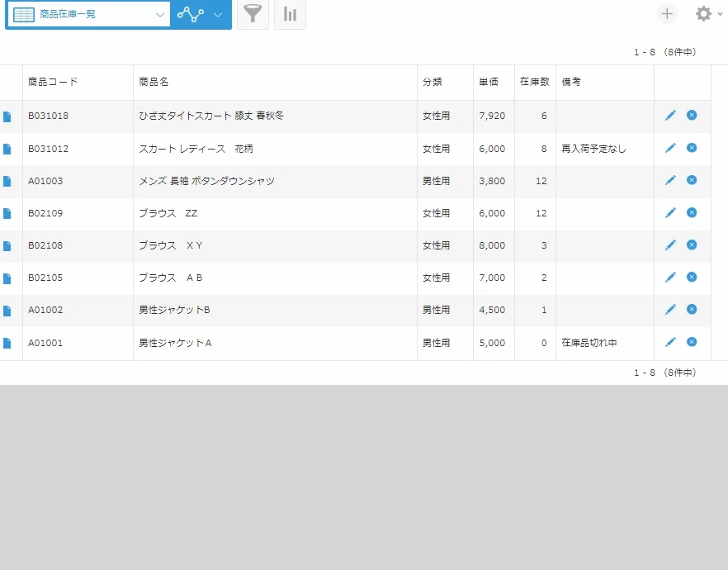Image resolution: width=728 pixels, height=570 pixels.
Task: Delete the B031012 record
Action: [692, 148]
